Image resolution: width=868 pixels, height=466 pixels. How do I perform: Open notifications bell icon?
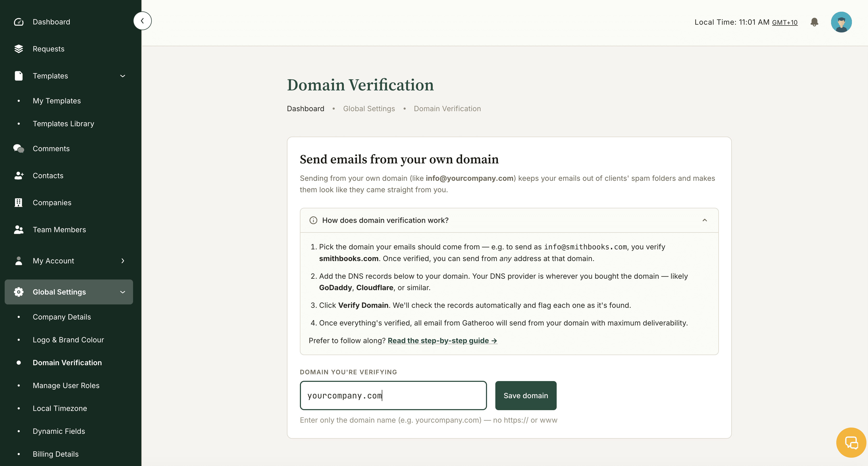pyautogui.click(x=814, y=22)
